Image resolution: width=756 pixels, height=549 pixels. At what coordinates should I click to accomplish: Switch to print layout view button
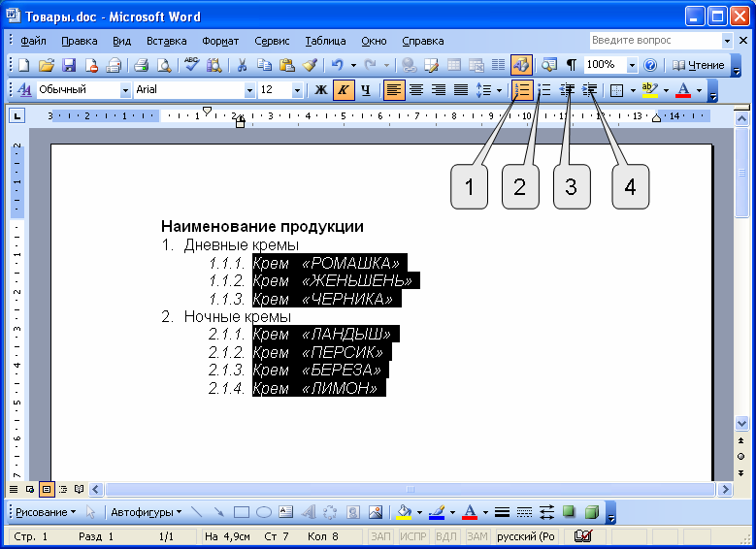pyautogui.click(x=47, y=490)
